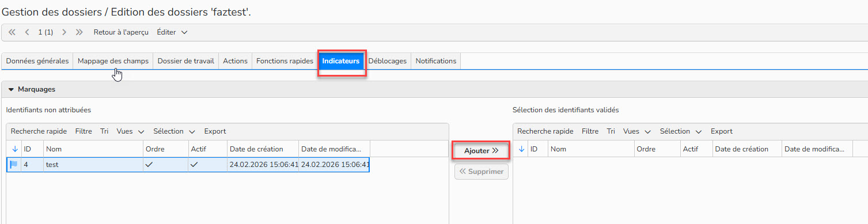Switch to Fonctions rapides tab
This screenshot has width=868, height=224.
point(285,61)
